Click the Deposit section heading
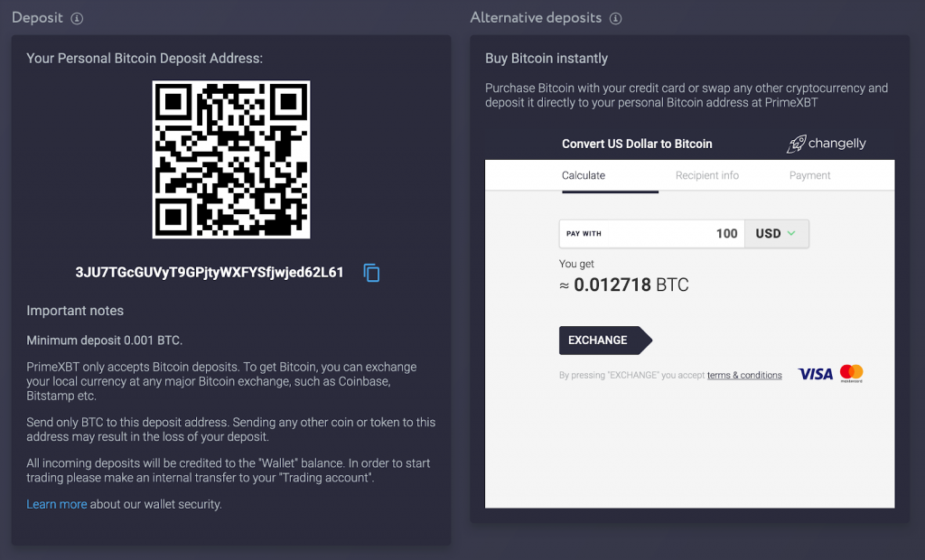925x560 pixels. [38, 18]
